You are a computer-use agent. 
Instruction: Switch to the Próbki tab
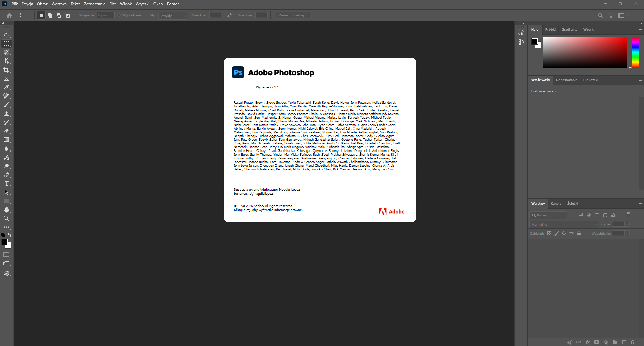[550, 30]
